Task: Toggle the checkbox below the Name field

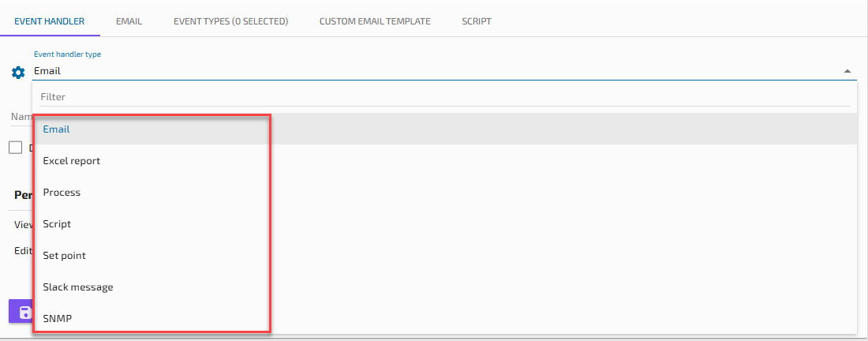Action: 15,147
